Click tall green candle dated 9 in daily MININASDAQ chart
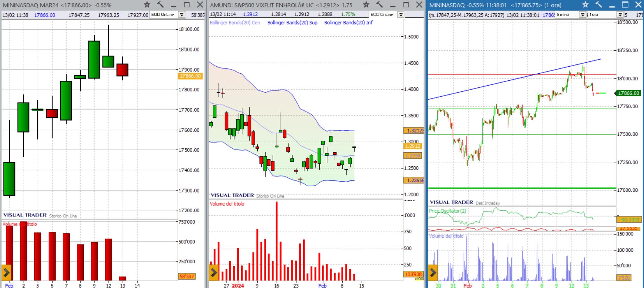The width and height of the screenshot is (644, 288). pyautogui.click(x=94, y=60)
